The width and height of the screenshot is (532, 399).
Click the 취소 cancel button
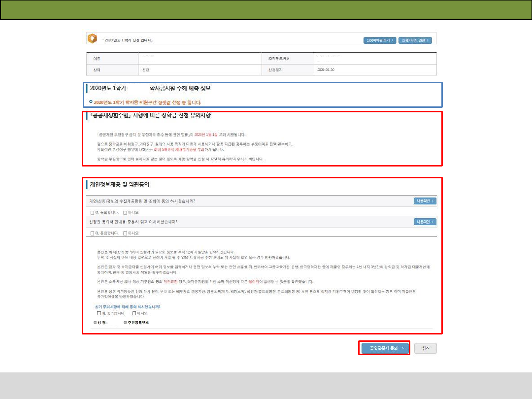(425, 348)
